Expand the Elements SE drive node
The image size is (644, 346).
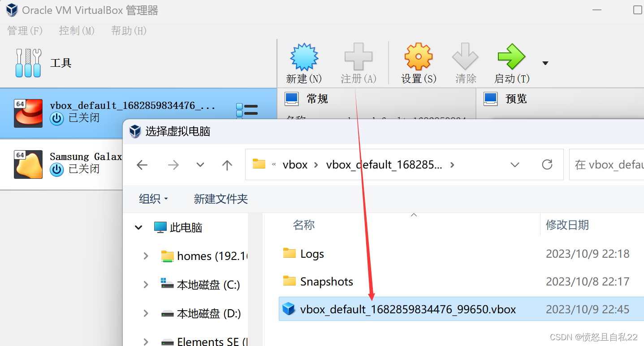tap(146, 342)
